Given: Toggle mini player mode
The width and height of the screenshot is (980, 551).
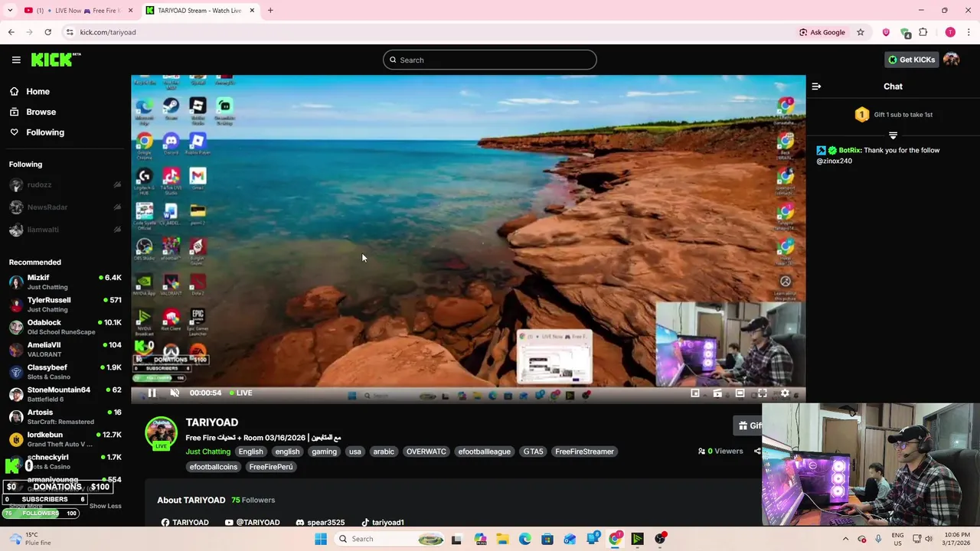Looking at the screenshot, I should (x=695, y=393).
